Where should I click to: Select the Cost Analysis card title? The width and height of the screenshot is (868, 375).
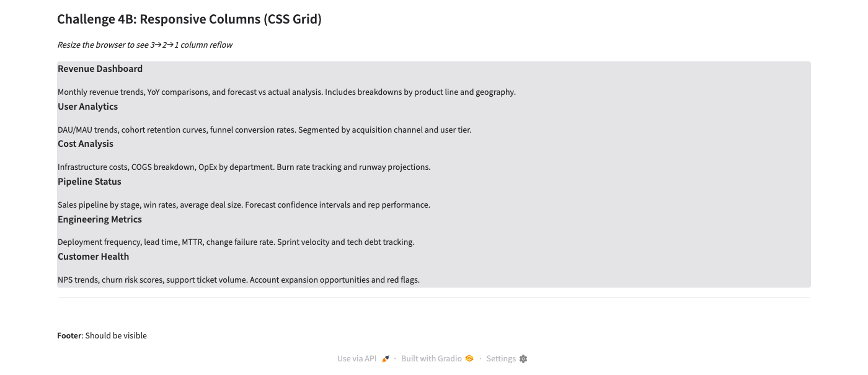tap(86, 144)
